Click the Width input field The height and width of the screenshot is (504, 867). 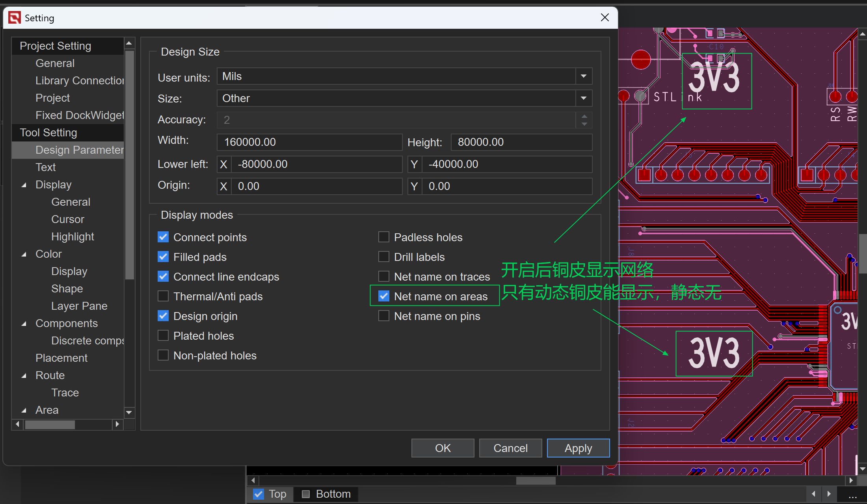point(309,142)
